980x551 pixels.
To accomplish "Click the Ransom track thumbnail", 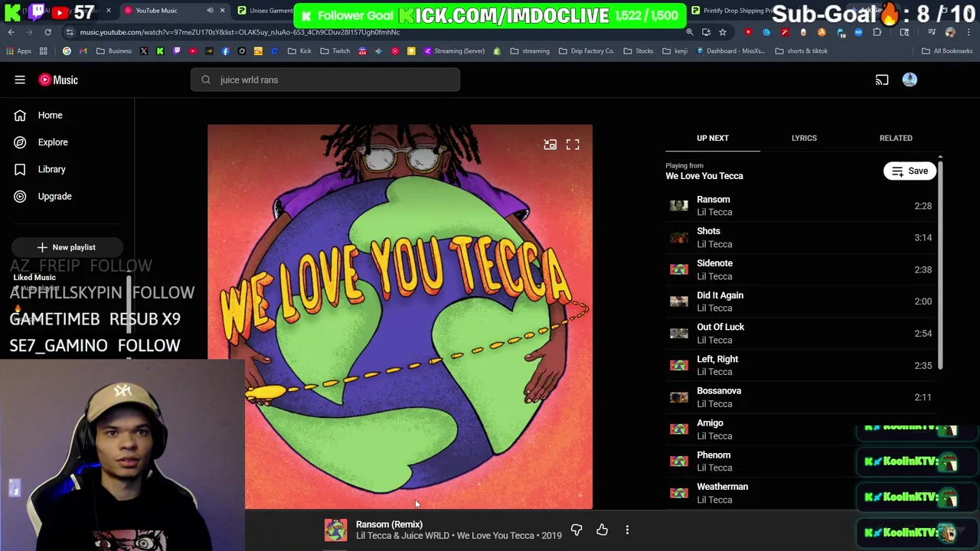I will (679, 206).
